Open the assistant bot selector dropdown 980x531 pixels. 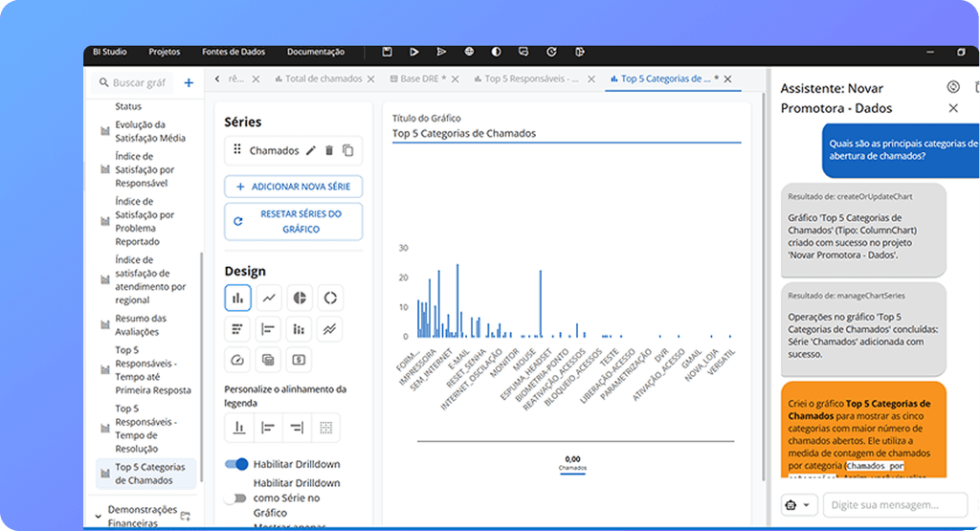799,505
